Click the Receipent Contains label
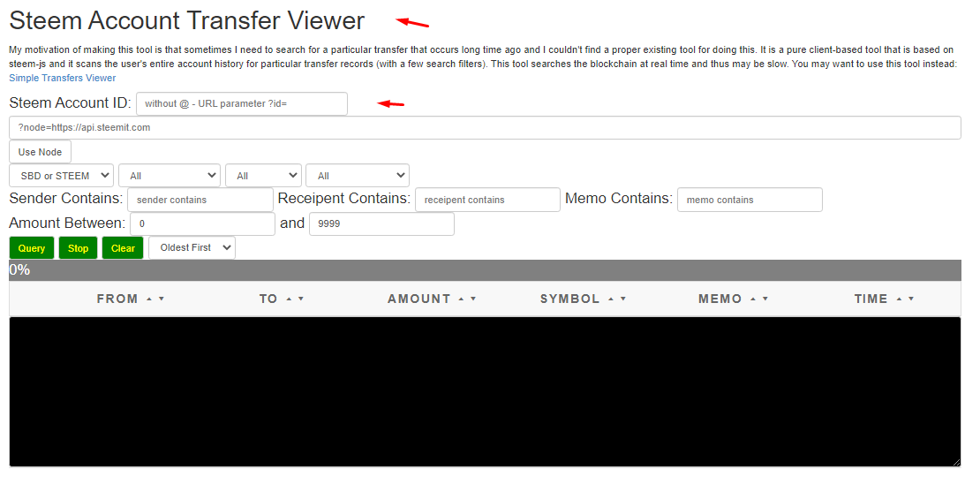The height and width of the screenshot is (477, 980). click(x=344, y=199)
